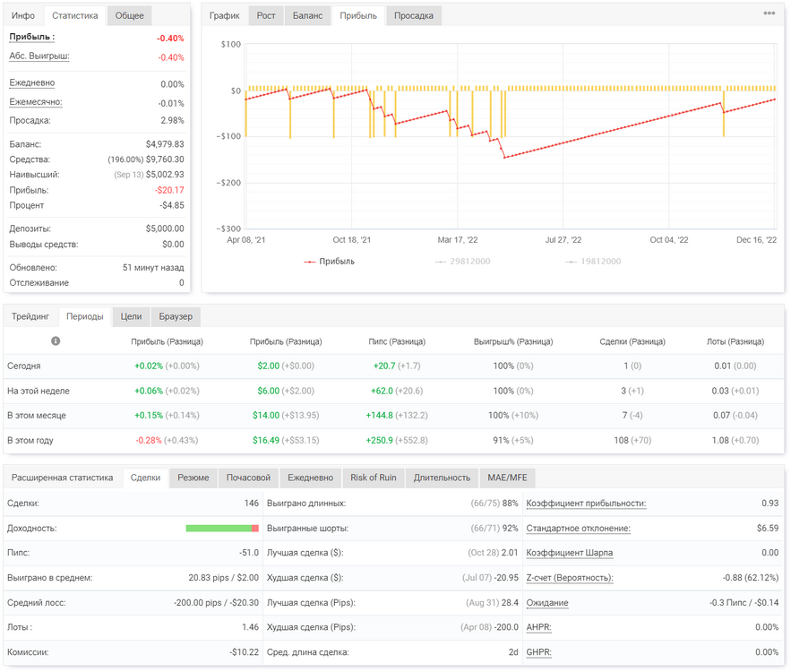Show the Рост chart tab
This screenshot has width=791, height=672.
(x=266, y=15)
